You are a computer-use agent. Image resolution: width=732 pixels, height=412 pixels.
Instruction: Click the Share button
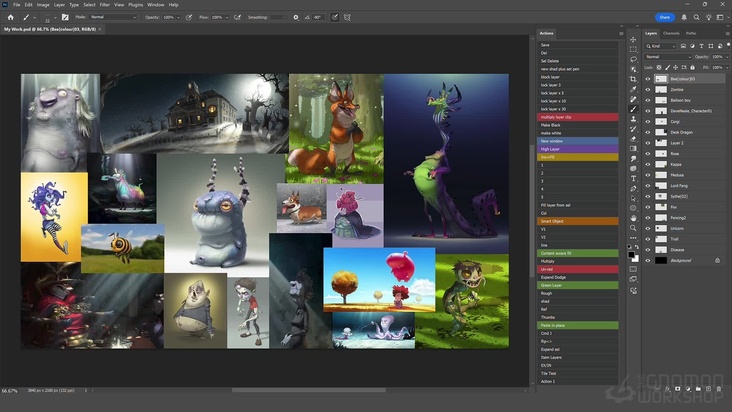[664, 17]
